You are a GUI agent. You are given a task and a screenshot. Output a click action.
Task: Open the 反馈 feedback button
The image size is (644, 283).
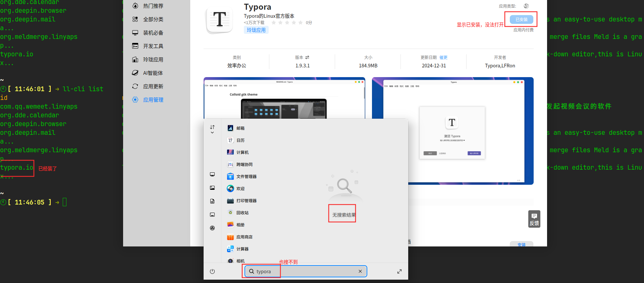534,219
